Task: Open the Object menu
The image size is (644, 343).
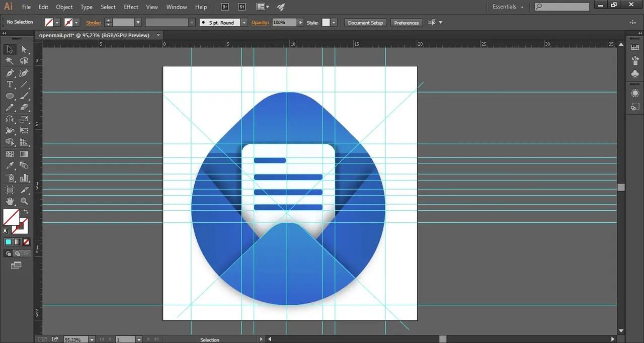Action: (64, 7)
